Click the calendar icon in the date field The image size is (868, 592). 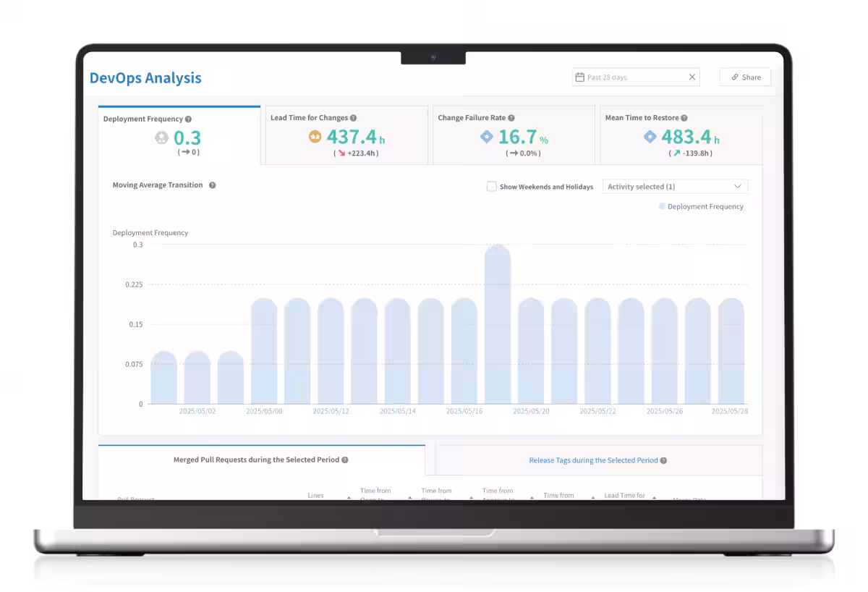579,77
